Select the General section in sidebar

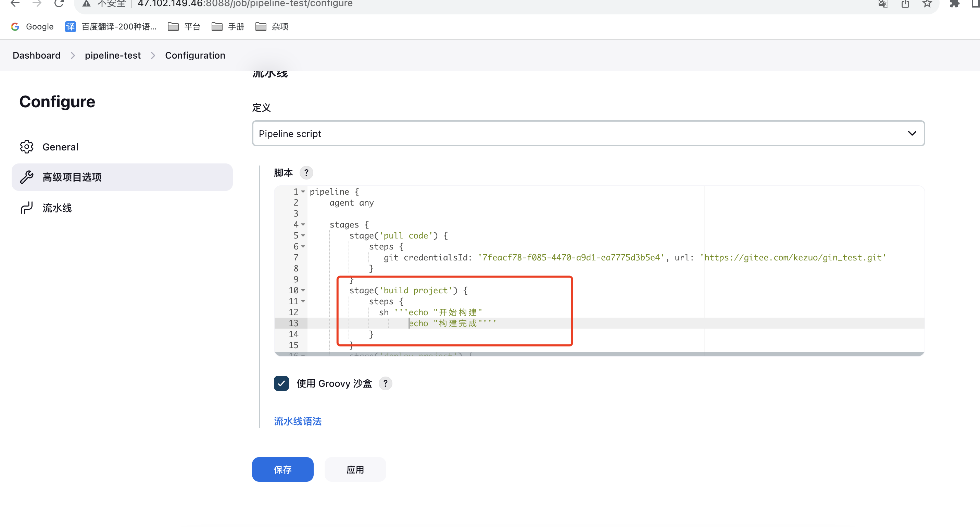click(x=122, y=147)
